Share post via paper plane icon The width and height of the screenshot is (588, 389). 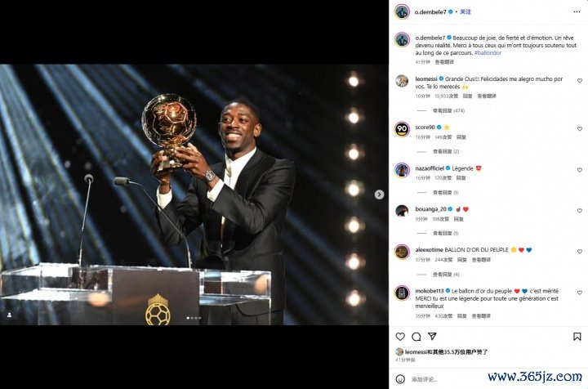[432, 336]
